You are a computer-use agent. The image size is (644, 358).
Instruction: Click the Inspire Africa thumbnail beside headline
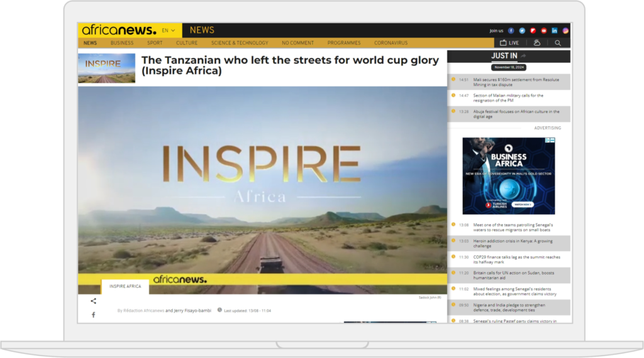(107, 68)
